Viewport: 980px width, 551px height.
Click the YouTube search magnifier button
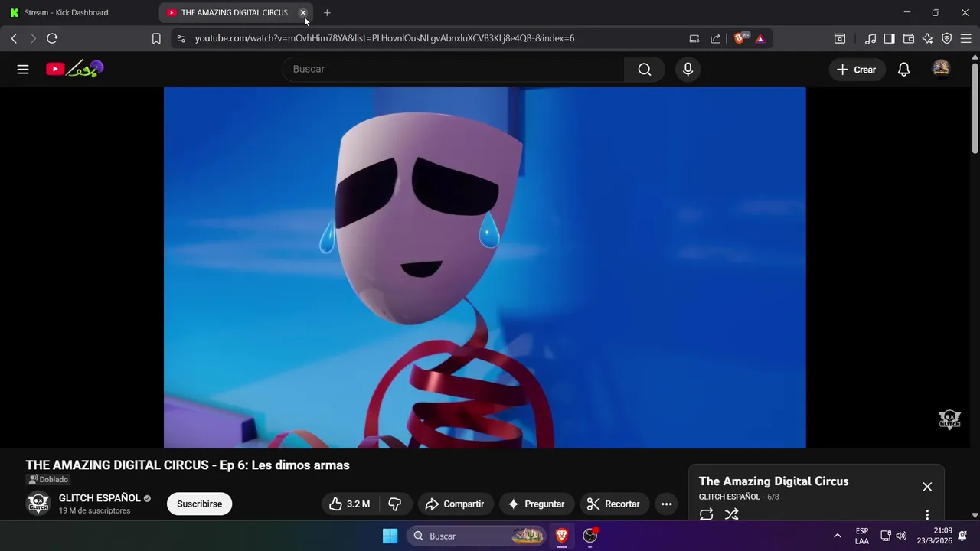[645, 69]
